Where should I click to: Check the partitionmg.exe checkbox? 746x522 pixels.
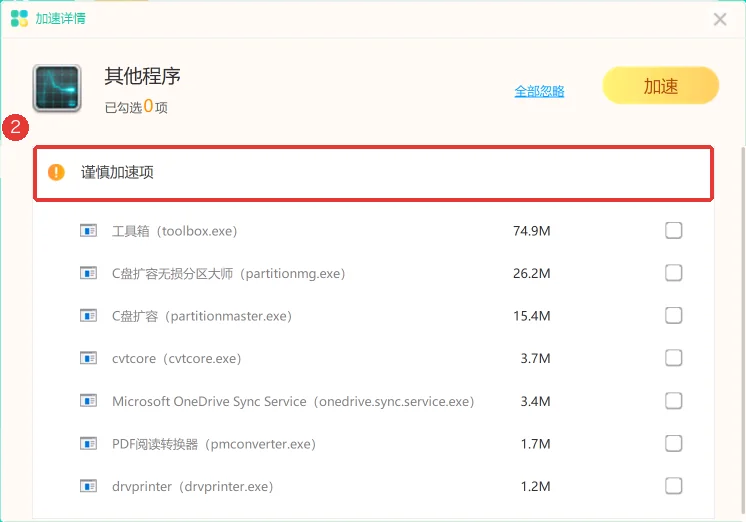(x=673, y=273)
